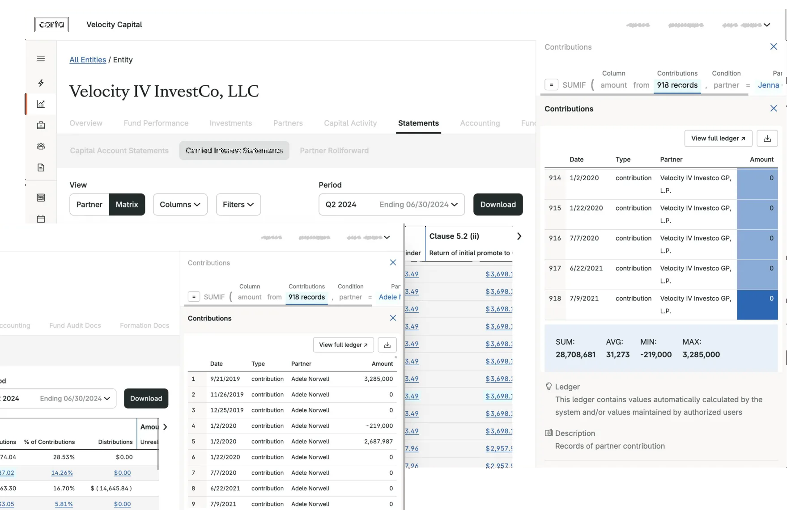Screen dimensions: 812x510
Task: Select ledger row 916 dated 7/7/2020
Action: click(661, 244)
